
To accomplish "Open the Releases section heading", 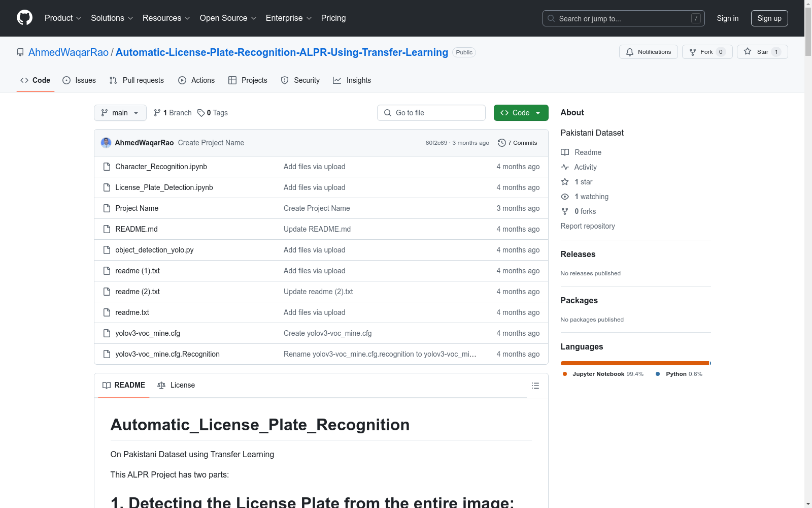I will tap(578, 254).
